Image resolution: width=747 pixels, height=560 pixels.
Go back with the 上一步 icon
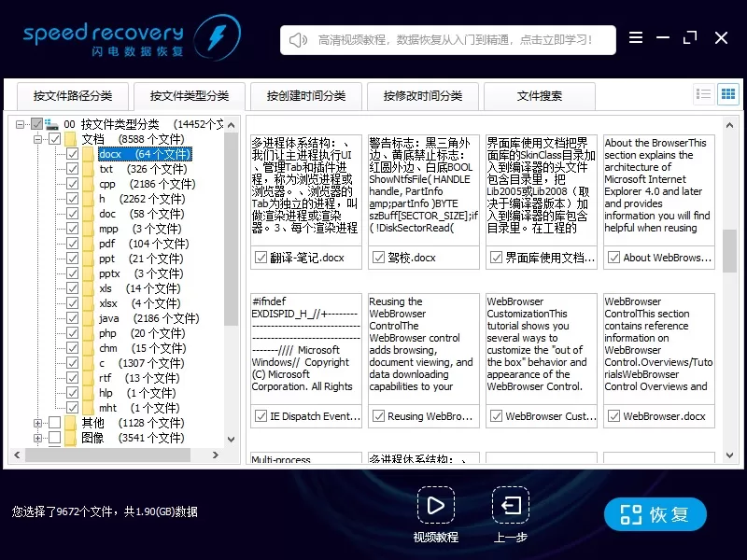(x=511, y=505)
